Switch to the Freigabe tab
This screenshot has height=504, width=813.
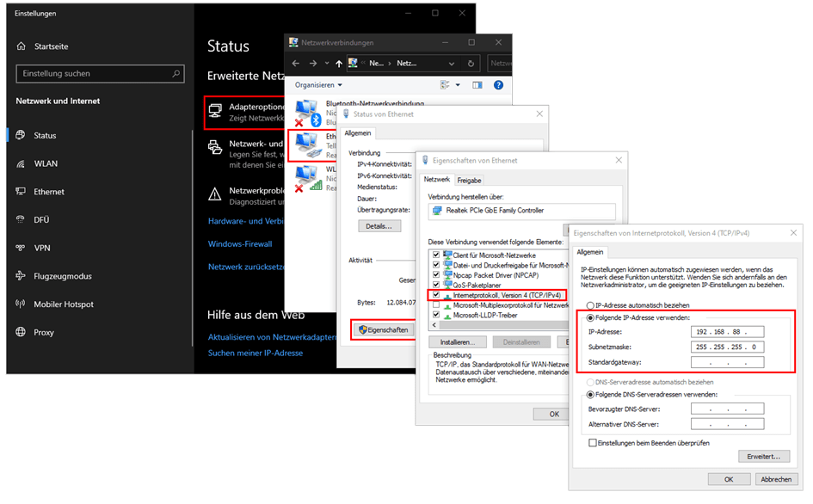pos(469,181)
